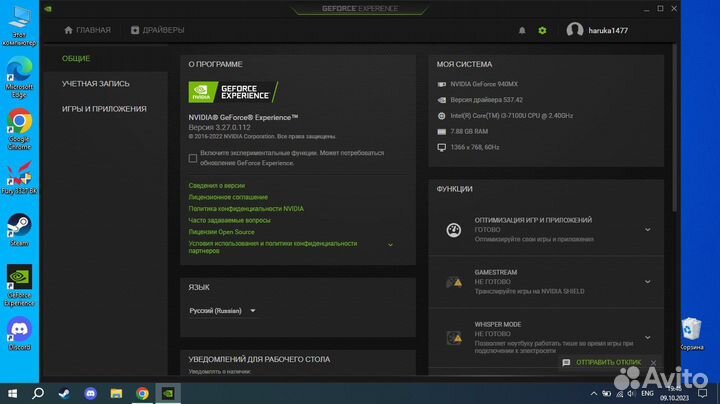Open the Лицензионное соглашение link
Screen dimensions: 720x404
click(227, 197)
